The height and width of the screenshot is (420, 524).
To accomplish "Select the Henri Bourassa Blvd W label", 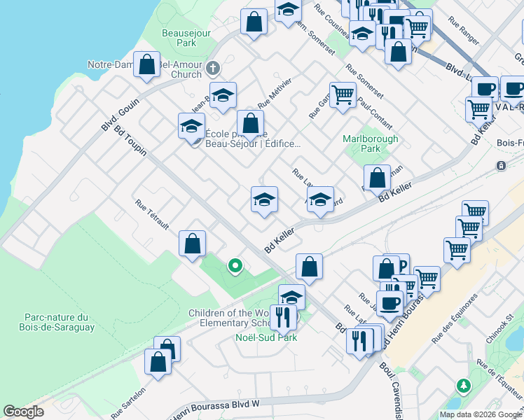I will (215, 409).
